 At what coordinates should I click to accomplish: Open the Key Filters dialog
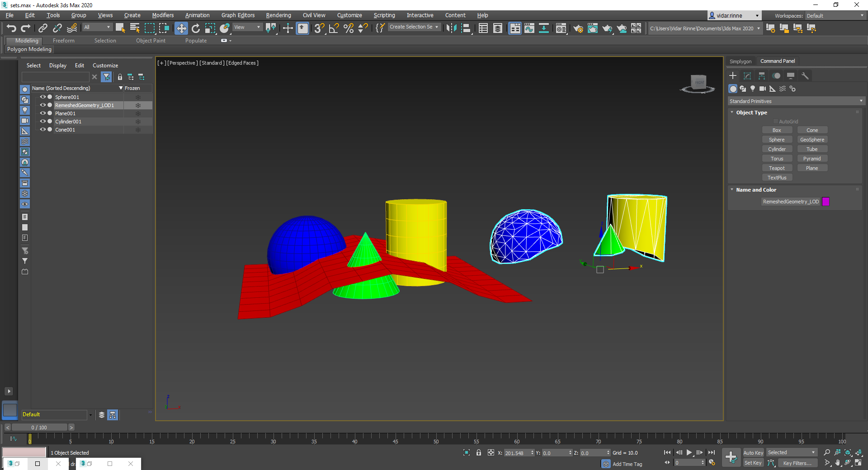pos(797,463)
